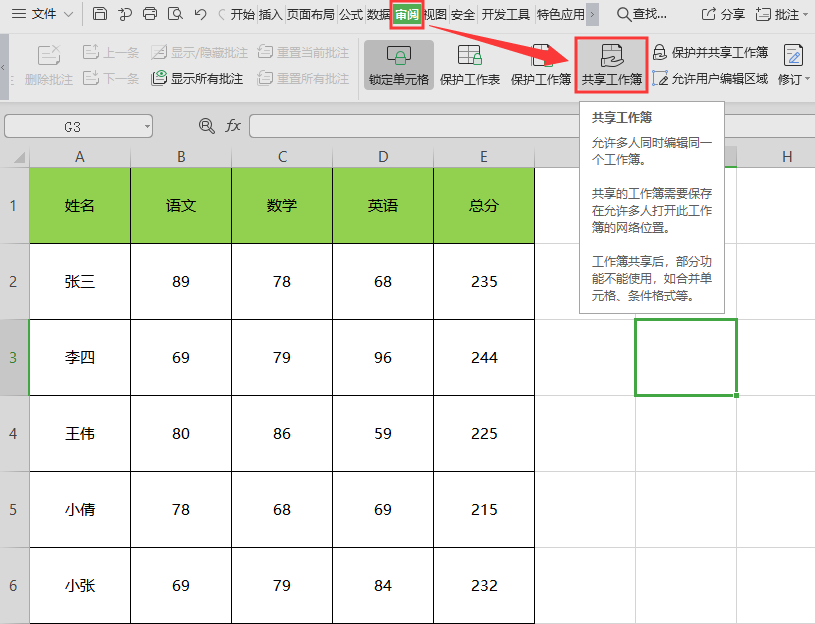Open the Name Box dropdown arrow
The image size is (815, 624).
(146, 127)
